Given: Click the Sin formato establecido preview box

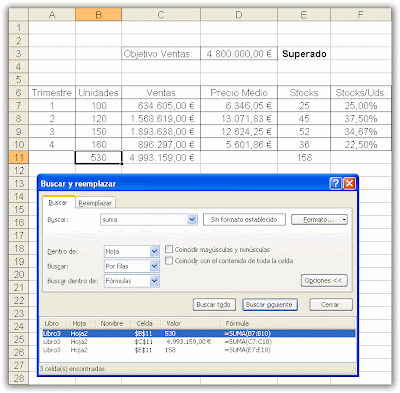Looking at the screenshot, I should 244,220.
